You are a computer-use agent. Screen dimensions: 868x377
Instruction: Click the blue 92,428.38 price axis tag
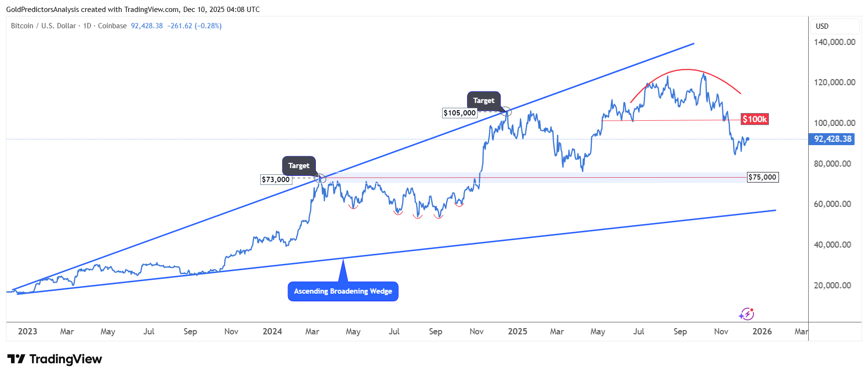[833, 139]
